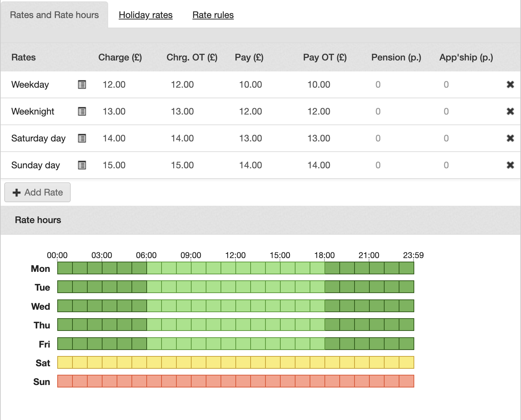Switch to the Holiday rates tab
Screen dimensions: 521x420
point(145,15)
